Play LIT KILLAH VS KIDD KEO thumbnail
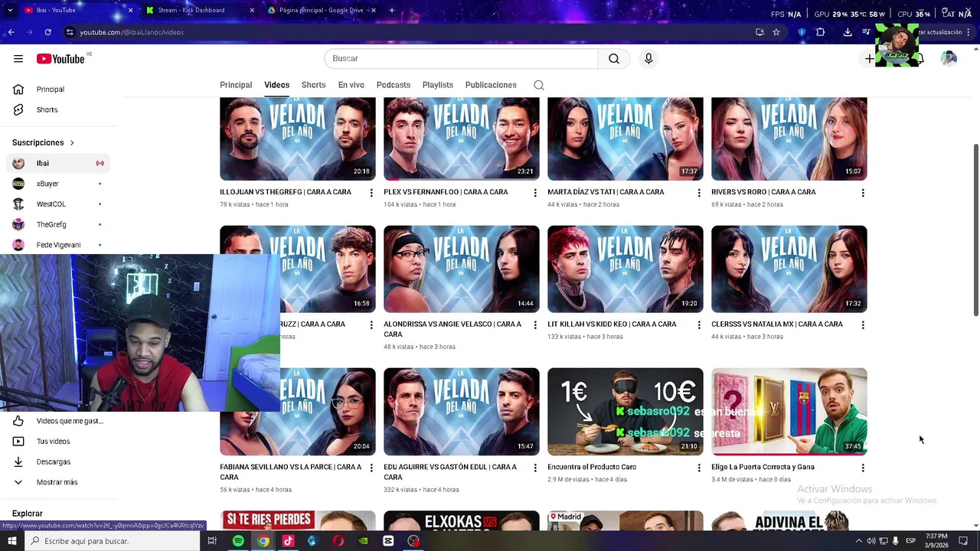This screenshot has width=980, height=551. (x=626, y=269)
